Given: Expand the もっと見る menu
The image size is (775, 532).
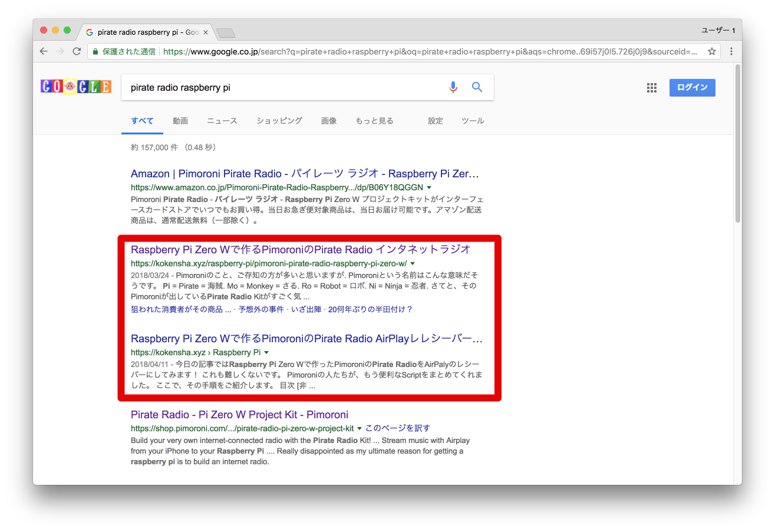Looking at the screenshot, I should [374, 121].
